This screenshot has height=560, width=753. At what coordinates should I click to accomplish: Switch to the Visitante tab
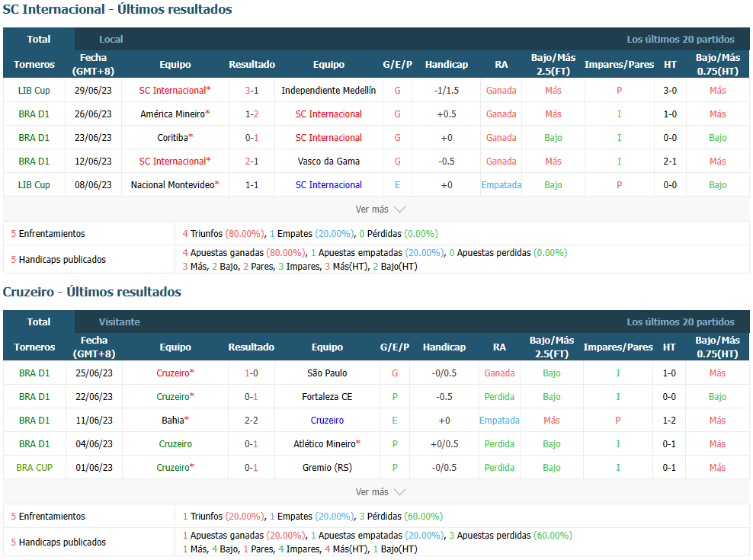(120, 322)
